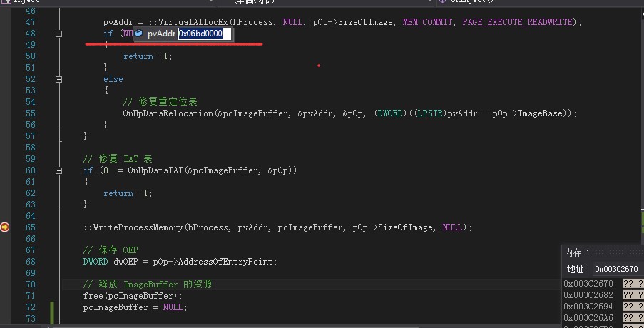Collapse the OnUpDataIAT if block on line 60
The width and height of the screenshot is (644, 328).
(x=58, y=170)
